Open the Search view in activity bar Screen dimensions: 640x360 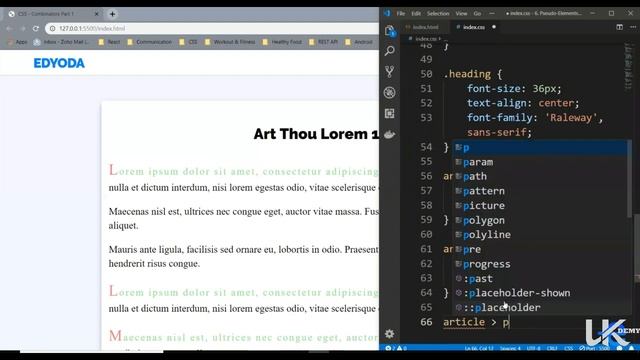[x=390, y=51]
